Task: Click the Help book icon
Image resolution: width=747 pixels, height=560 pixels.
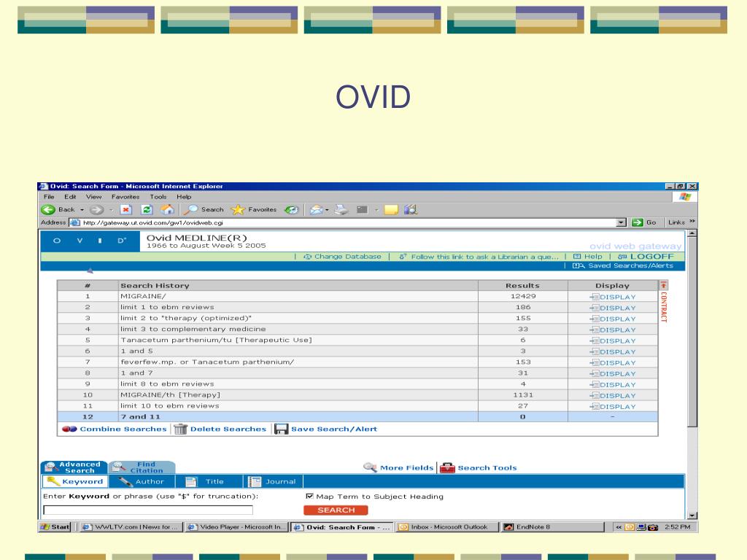Action: (577, 257)
